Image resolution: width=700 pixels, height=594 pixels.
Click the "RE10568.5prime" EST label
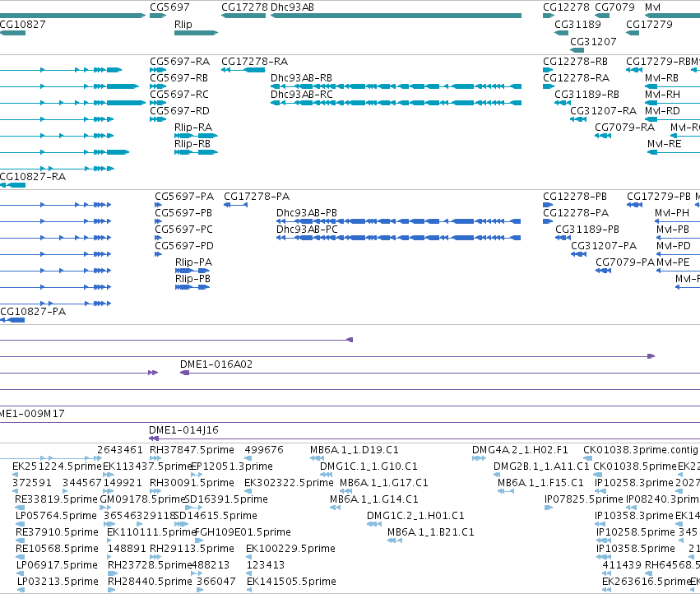tap(57, 548)
